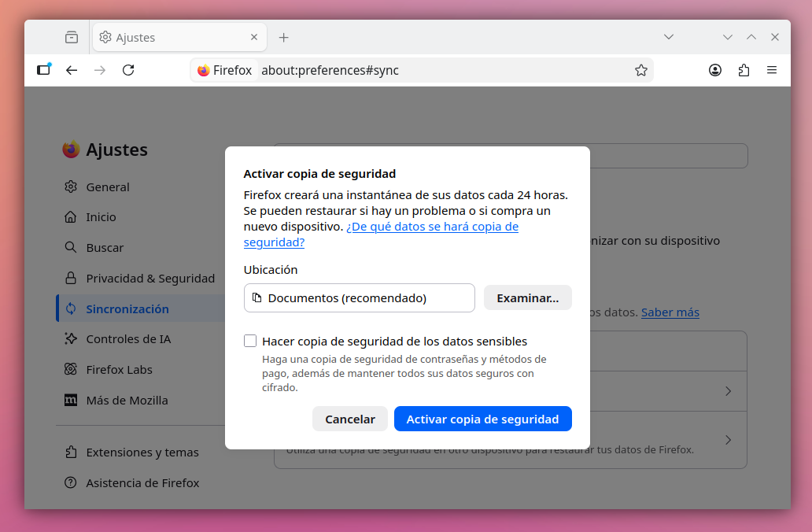Screen dimensions: 812x532
Task: Click the Firefox logo beside Ajustes heading
Action: 71,150
